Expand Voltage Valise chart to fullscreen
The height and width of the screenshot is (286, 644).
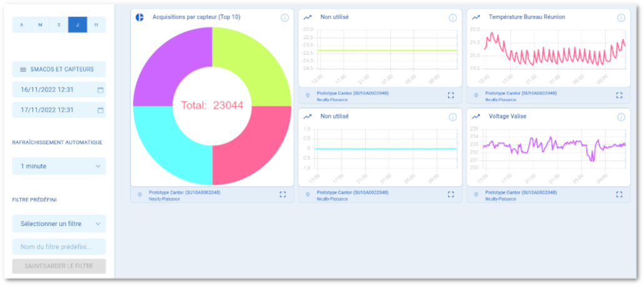(x=619, y=194)
